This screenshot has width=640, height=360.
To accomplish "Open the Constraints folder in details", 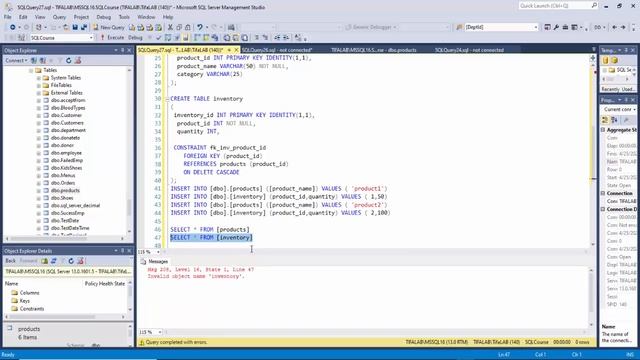I will [28, 309].
